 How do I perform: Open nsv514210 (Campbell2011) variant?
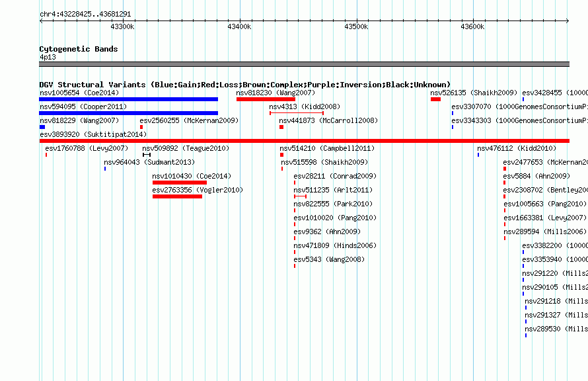coord(327,148)
